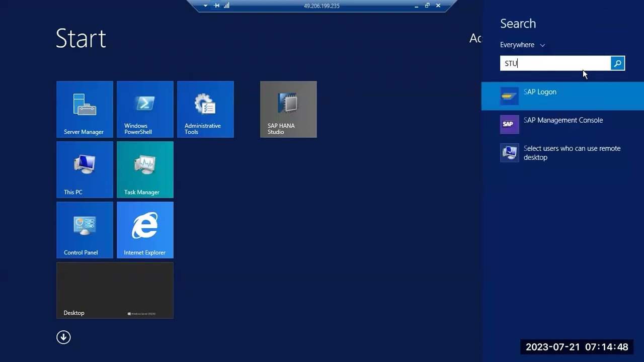
Task: Click the search magnifier button
Action: 617,63
